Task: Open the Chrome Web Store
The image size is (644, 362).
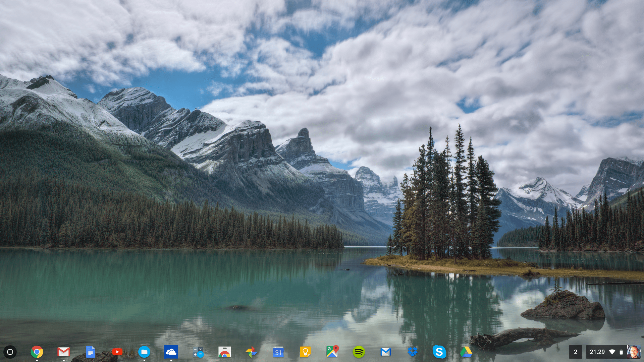Action: coord(225,352)
